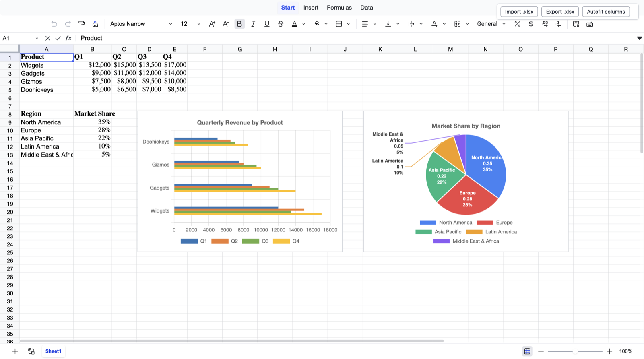Select the Sheet1 sheet tab
644x359 pixels.
(53, 351)
